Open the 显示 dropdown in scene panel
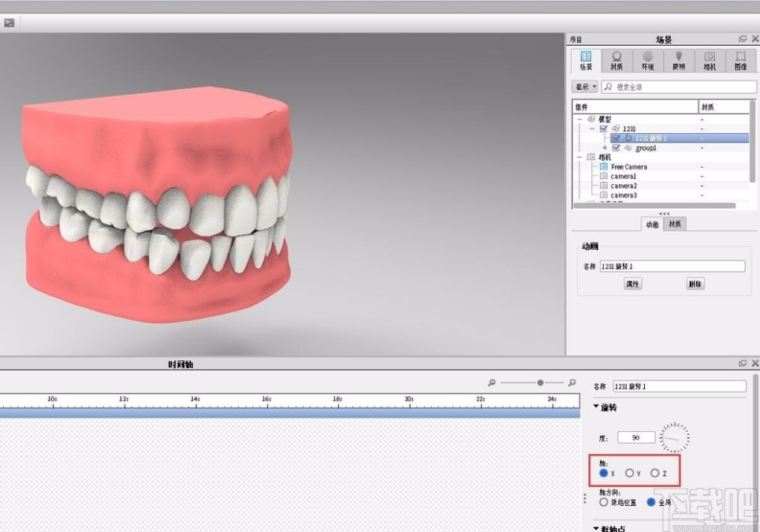The width and height of the screenshot is (760, 532). (x=585, y=87)
